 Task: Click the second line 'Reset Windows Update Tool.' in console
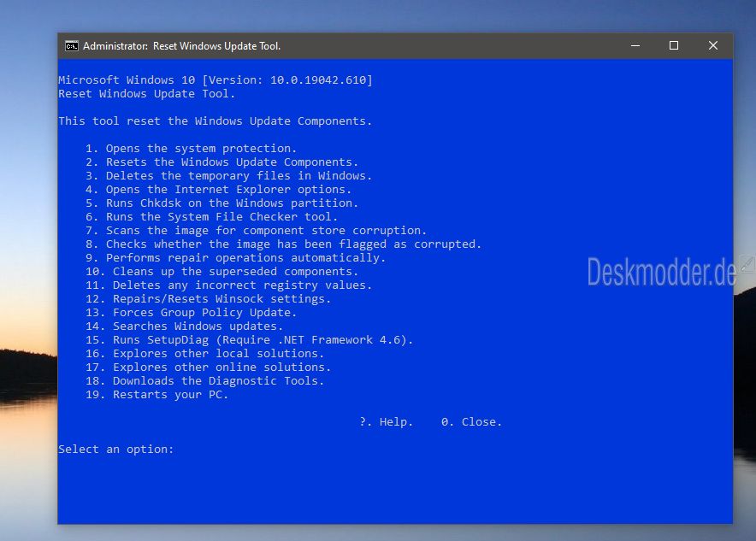pyautogui.click(x=147, y=93)
